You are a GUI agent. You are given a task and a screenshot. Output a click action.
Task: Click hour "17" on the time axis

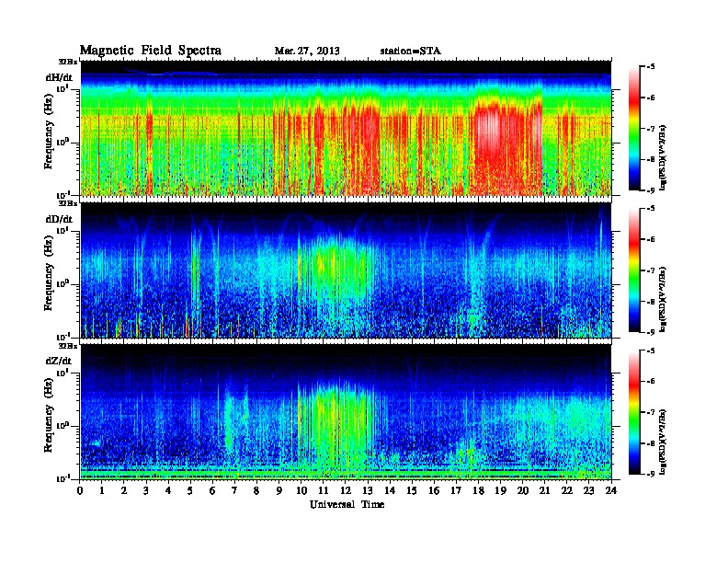(457, 490)
